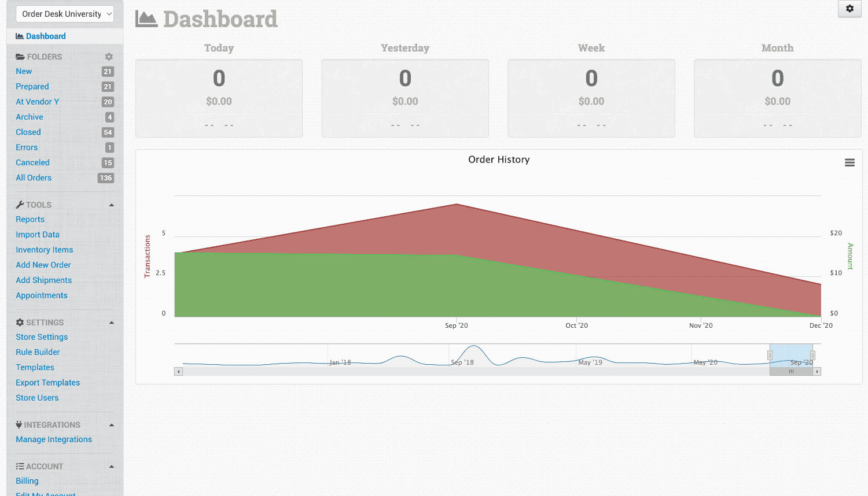Click the navigator right scroll arrow
The image size is (868, 496).
(x=817, y=372)
